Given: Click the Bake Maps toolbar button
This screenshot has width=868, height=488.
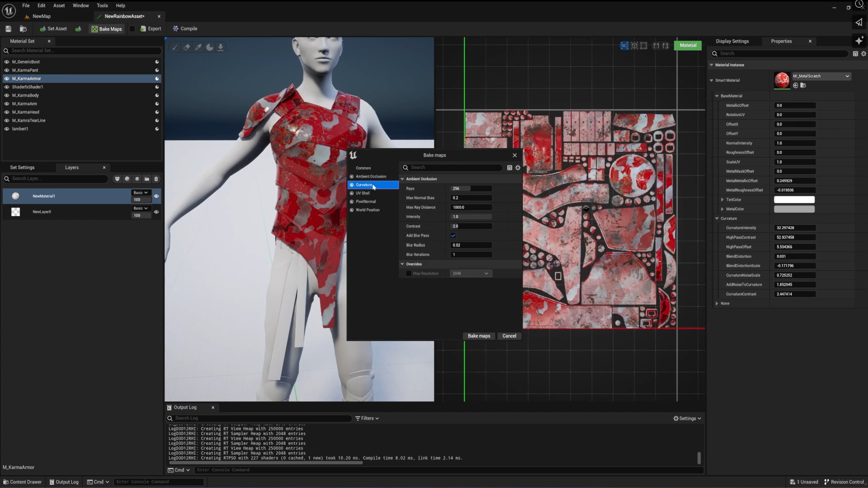Looking at the screenshot, I should (106, 29).
